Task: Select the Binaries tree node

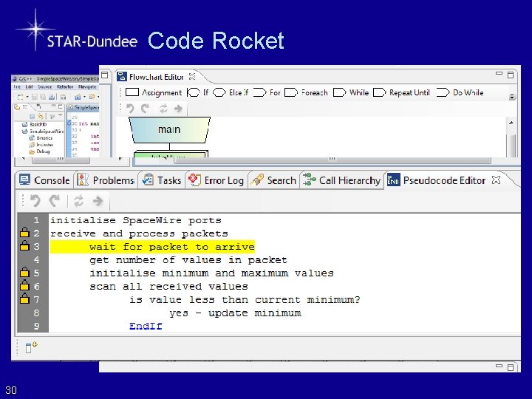Action: point(41,138)
